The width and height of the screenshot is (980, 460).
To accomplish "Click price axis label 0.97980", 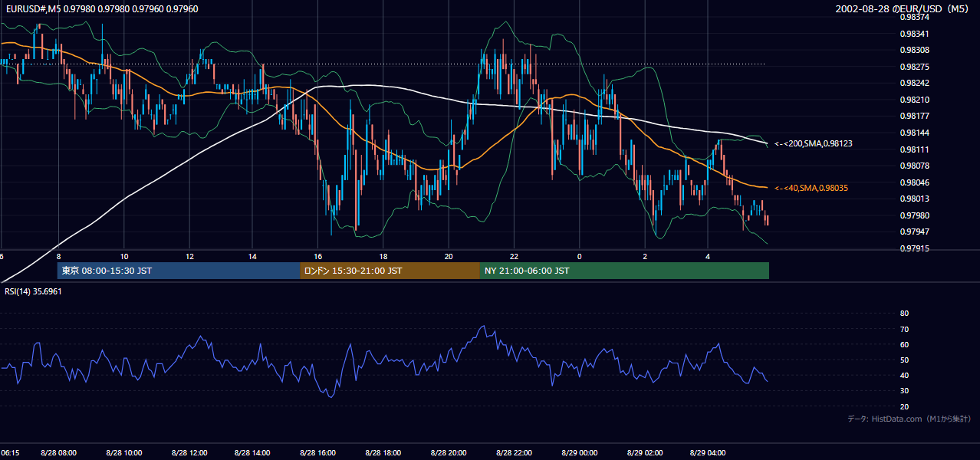I will pyautogui.click(x=913, y=215).
